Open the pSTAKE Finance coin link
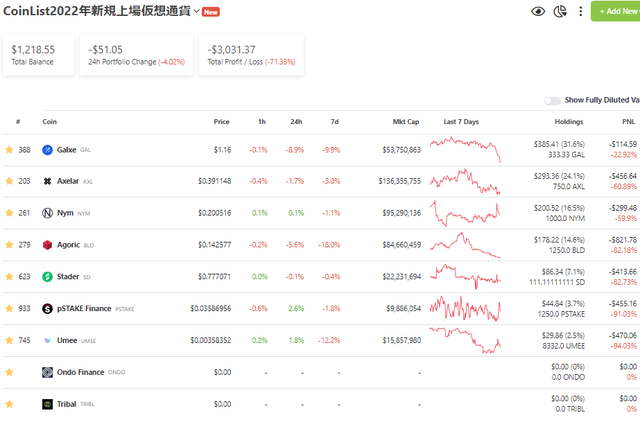 click(84, 308)
